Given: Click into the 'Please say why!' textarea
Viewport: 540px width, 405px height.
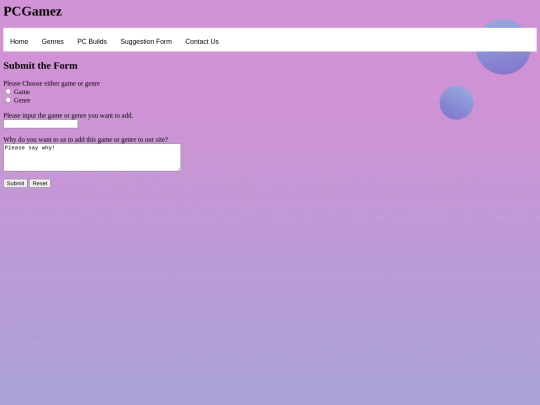Looking at the screenshot, I should (x=92, y=157).
